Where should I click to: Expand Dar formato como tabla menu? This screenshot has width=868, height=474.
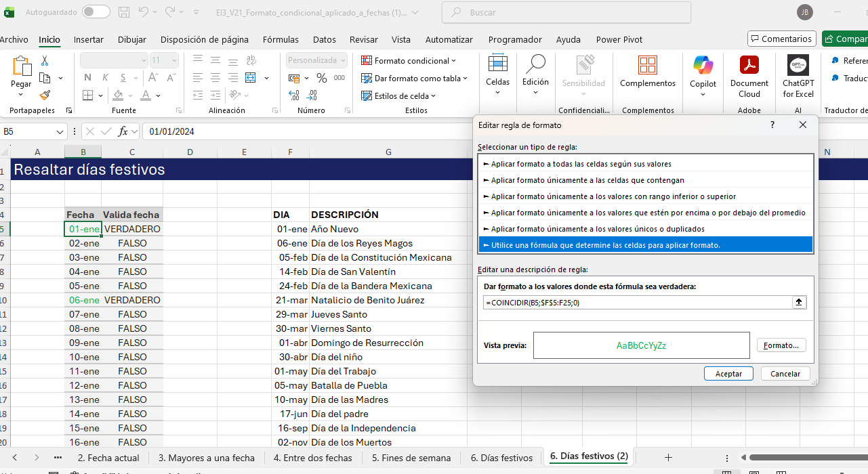(414, 79)
